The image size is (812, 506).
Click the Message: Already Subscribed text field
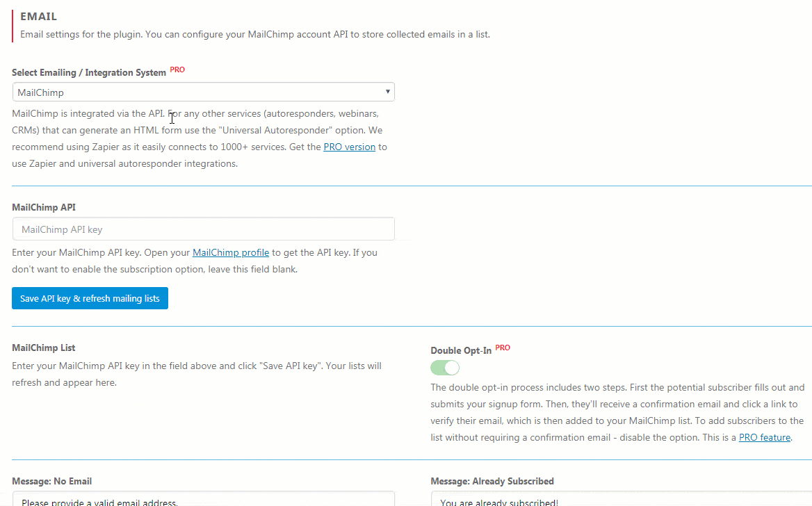coord(622,499)
